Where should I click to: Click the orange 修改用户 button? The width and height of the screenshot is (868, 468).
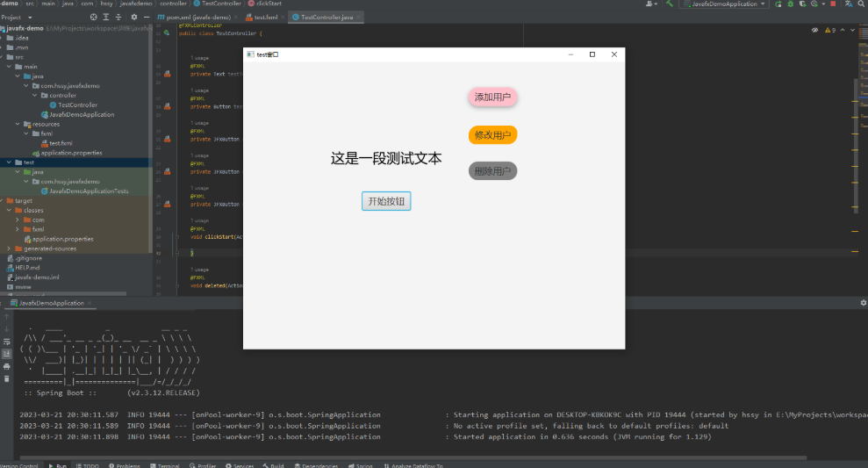[x=492, y=135]
